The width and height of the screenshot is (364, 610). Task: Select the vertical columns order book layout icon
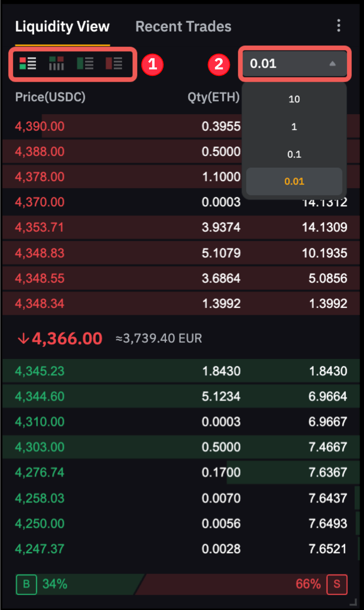(x=56, y=64)
